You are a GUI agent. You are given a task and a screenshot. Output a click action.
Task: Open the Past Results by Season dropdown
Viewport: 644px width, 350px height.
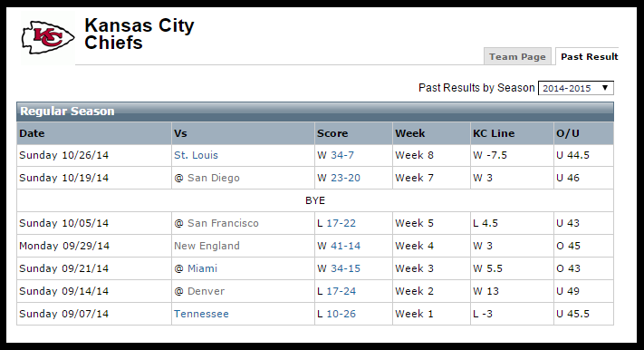[576, 88]
